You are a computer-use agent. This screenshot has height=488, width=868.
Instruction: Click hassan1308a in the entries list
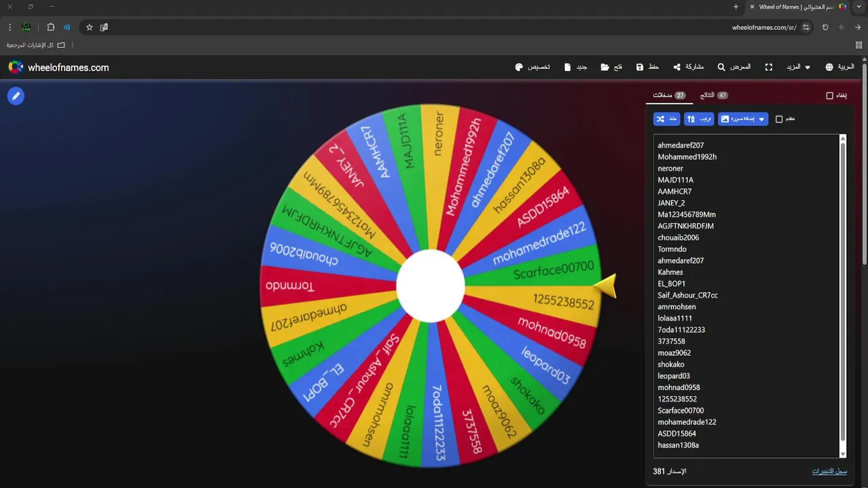pyautogui.click(x=678, y=445)
